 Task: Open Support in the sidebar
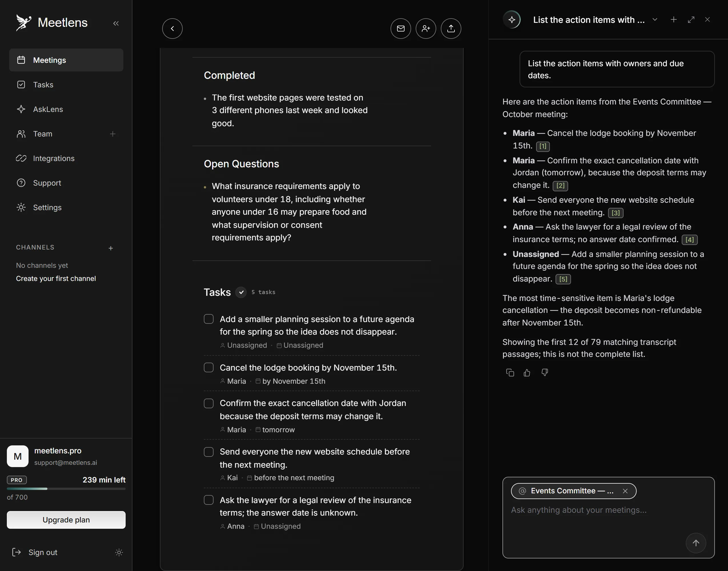[x=66, y=183]
